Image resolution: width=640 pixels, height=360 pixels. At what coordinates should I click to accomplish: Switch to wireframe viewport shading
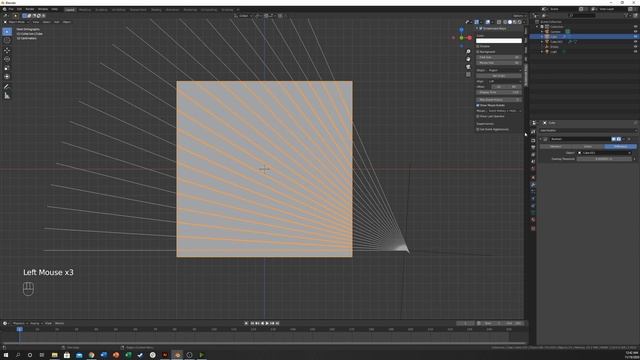pyautogui.click(x=505, y=22)
